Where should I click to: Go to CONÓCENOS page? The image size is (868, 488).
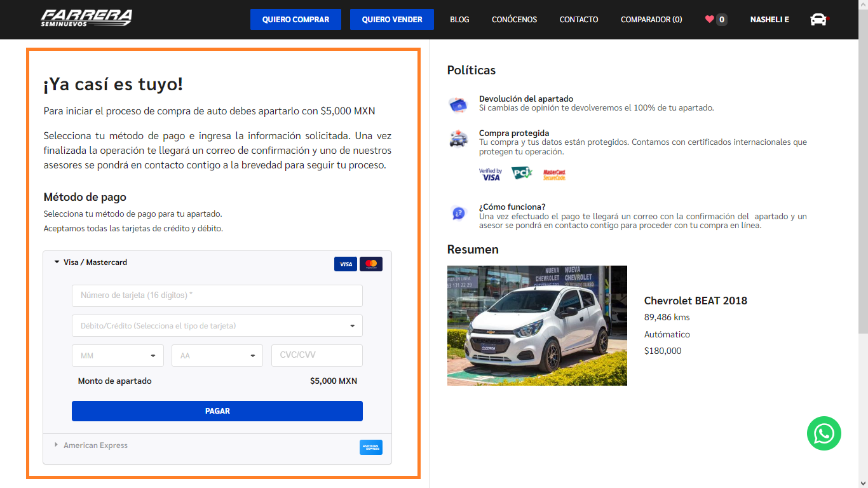[x=514, y=20]
